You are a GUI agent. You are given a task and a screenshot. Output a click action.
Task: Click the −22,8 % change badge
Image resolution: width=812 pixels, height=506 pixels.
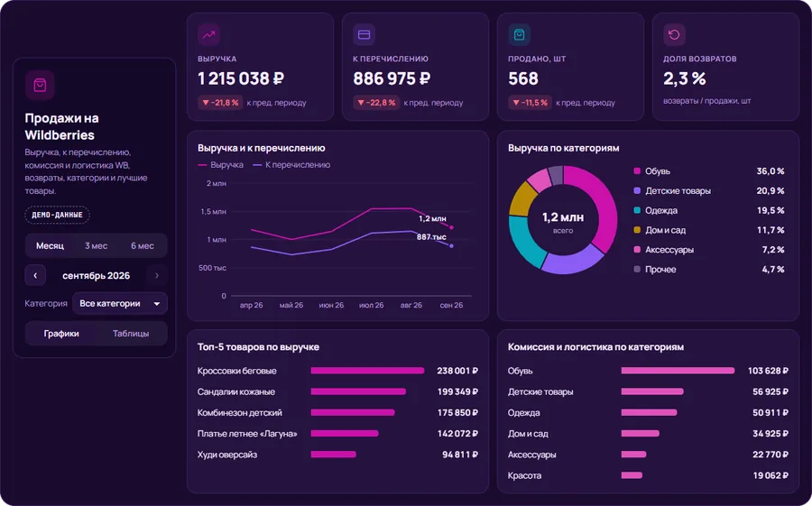[376, 103]
